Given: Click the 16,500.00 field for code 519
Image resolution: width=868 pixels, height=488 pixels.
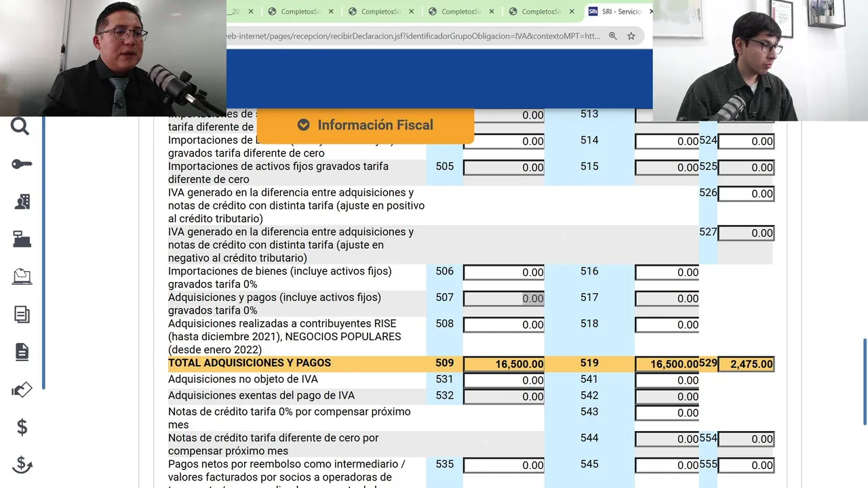Looking at the screenshot, I should pos(667,364).
